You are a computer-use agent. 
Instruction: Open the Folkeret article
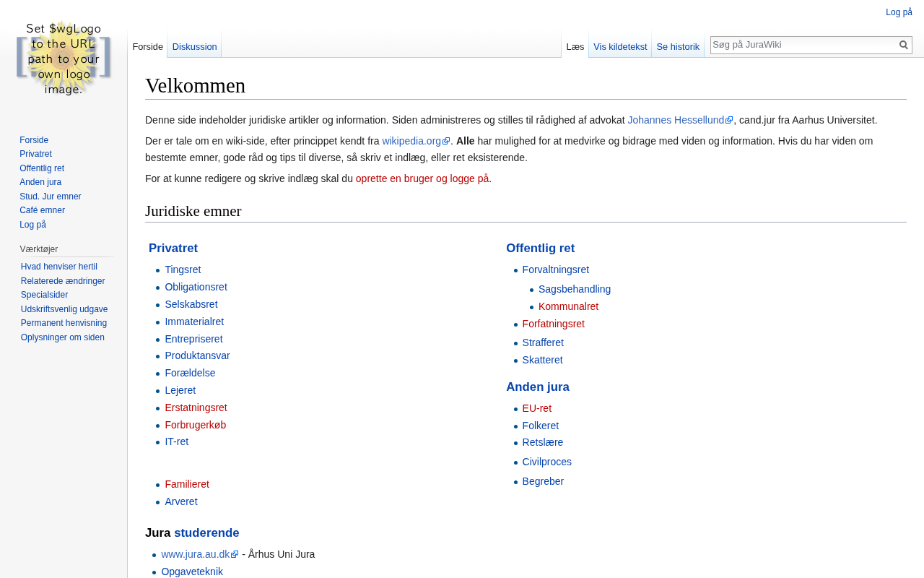(541, 426)
